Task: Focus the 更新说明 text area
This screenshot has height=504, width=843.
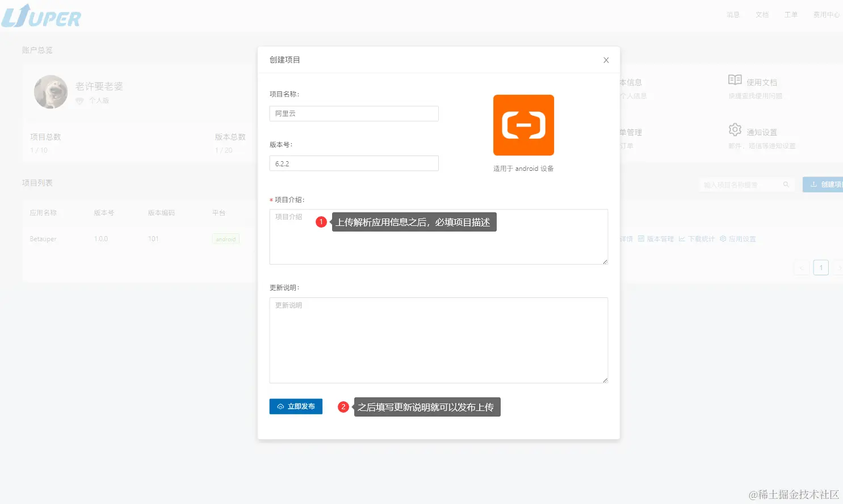Action: [438, 340]
